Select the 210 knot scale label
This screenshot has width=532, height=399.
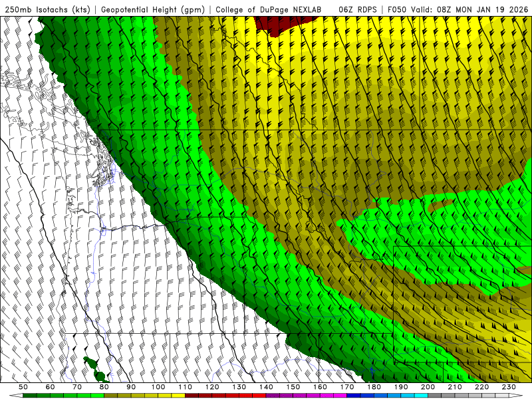(455, 387)
